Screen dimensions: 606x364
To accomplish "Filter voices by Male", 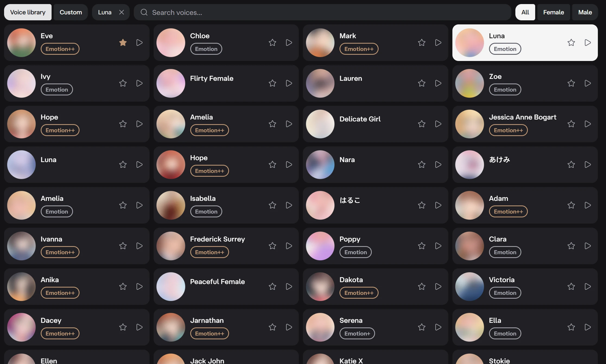I will tap(585, 12).
